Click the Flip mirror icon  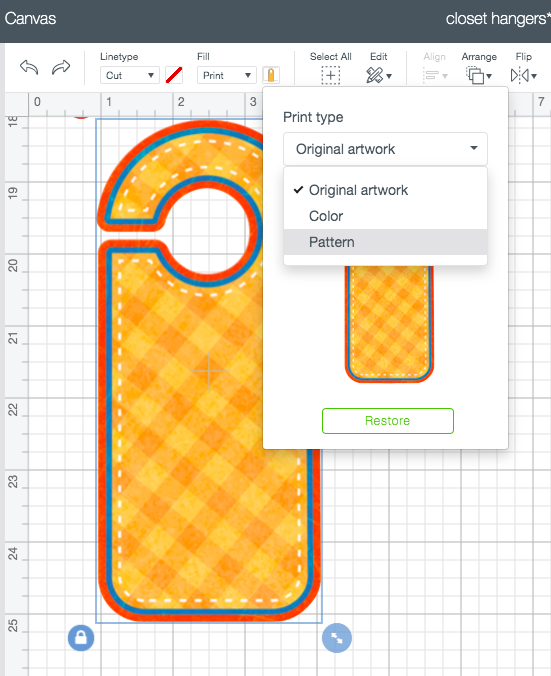click(x=523, y=76)
